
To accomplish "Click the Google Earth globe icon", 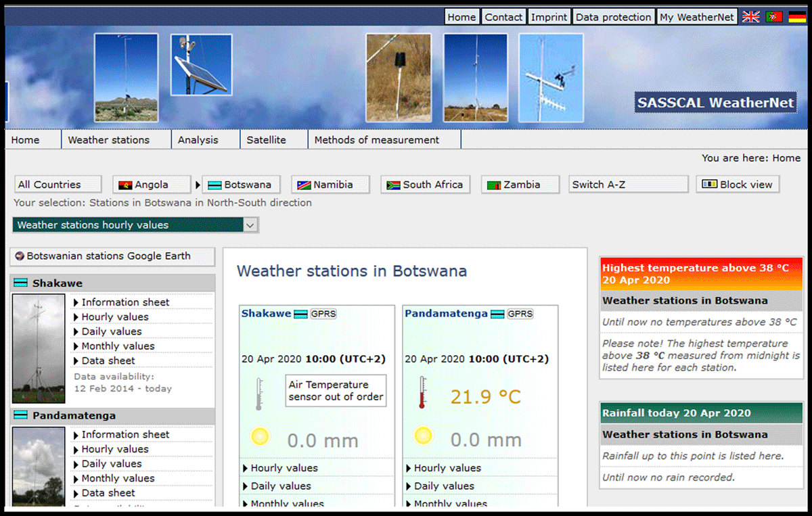I will point(19,256).
